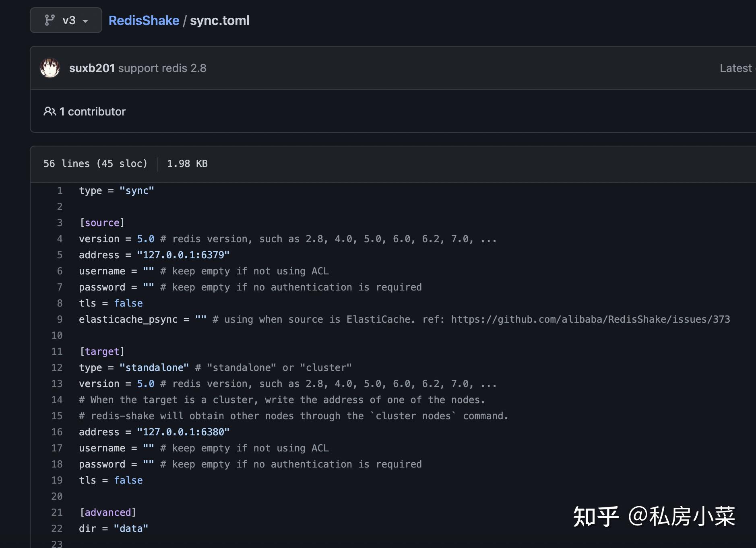Image resolution: width=756 pixels, height=548 pixels.
Task: Open suxb201's profile page
Action: (92, 68)
